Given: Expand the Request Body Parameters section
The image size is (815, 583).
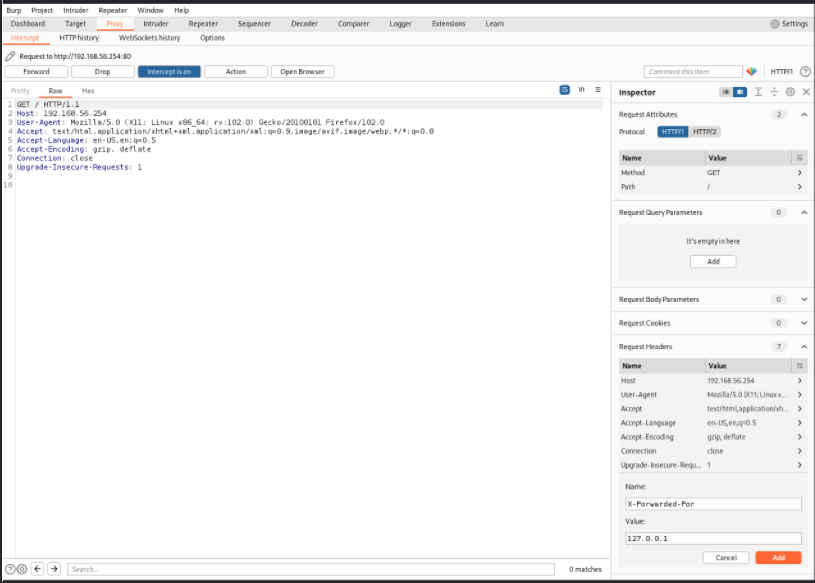Looking at the screenshot, I should 804,299.
